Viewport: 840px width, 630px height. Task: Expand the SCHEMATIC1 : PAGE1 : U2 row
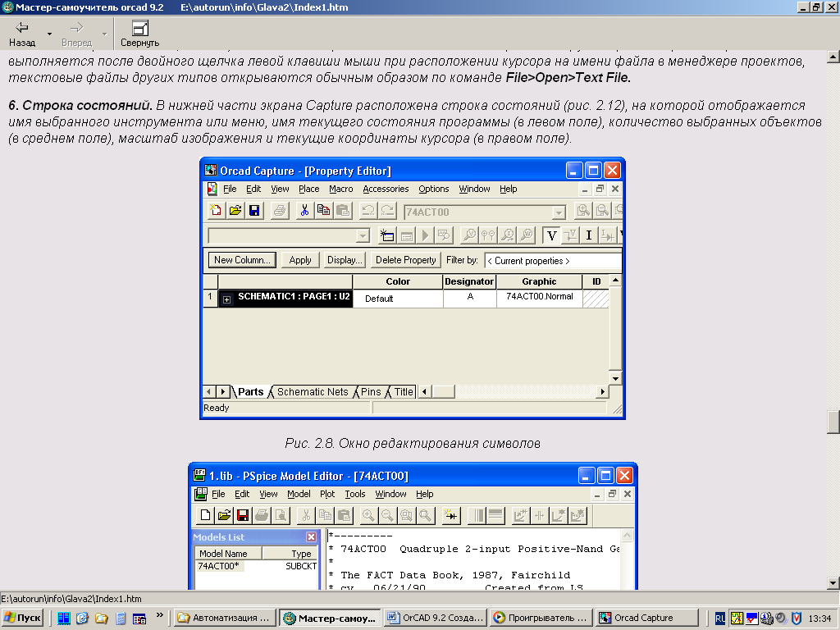[226, 299]
